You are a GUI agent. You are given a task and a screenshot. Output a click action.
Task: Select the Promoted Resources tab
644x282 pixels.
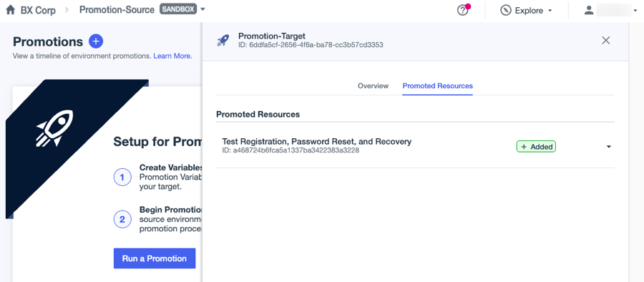click(437, 86)
